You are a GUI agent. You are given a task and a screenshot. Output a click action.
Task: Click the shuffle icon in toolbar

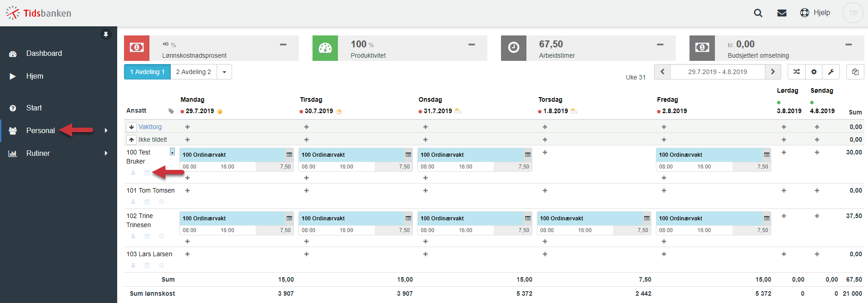797,72
